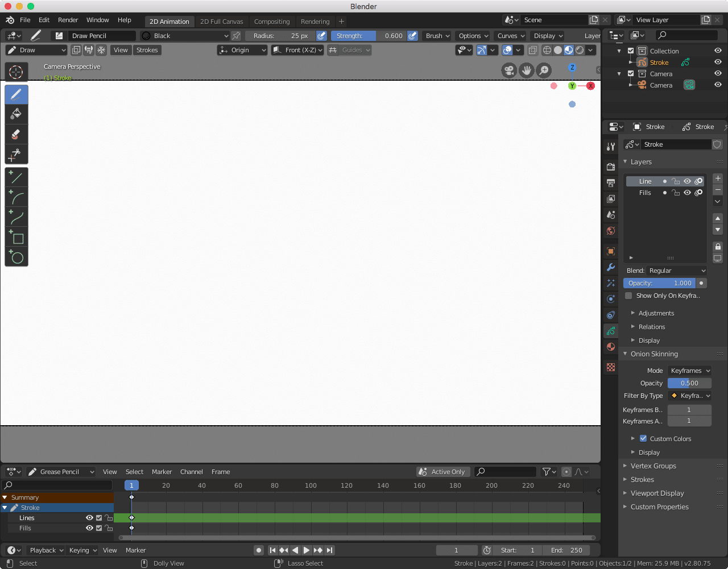The width and height of the screenshot is (728, 569).
Task: Open the Keying popover in timeline
Action: (x=82, y=550)
